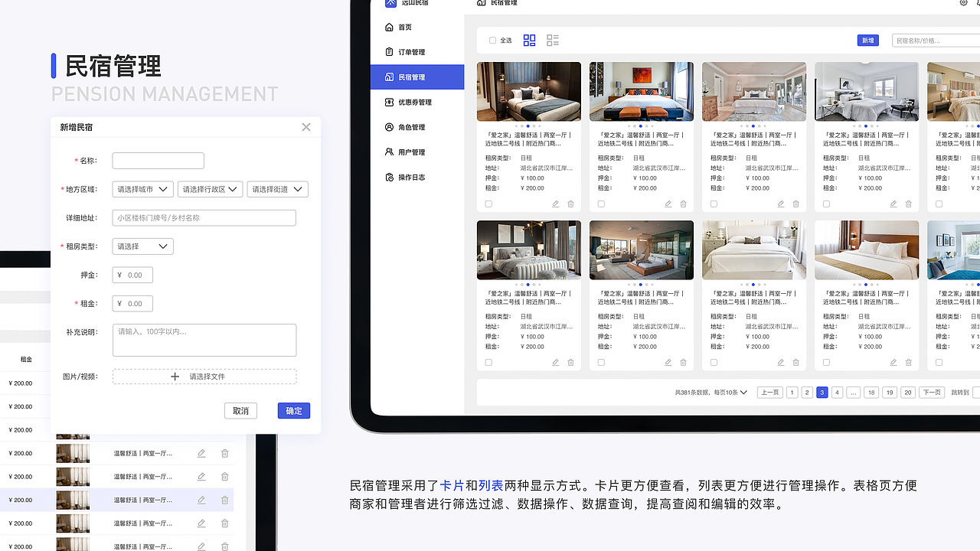This screenshot has height=551, width=980.
Task: Go to next page with 下一页
Action: (931, 393)
